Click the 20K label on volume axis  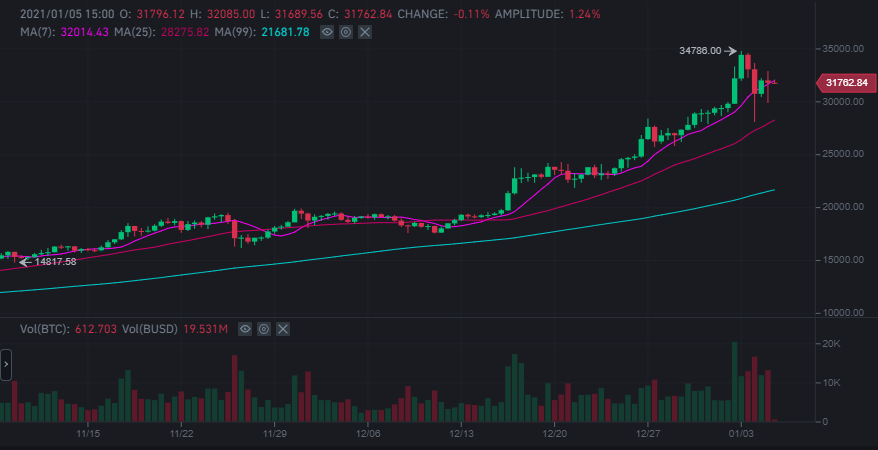[x=830, y=344]
